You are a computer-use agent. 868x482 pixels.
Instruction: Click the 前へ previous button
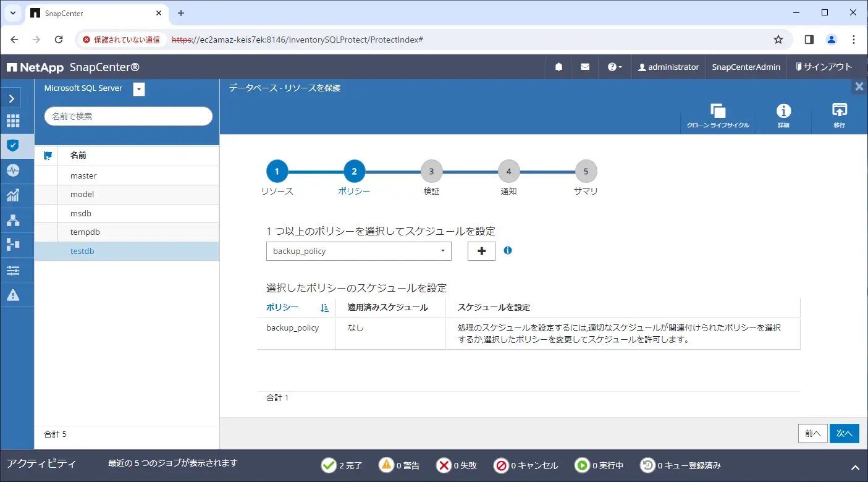pyautogui.click(x=813, y=434)
